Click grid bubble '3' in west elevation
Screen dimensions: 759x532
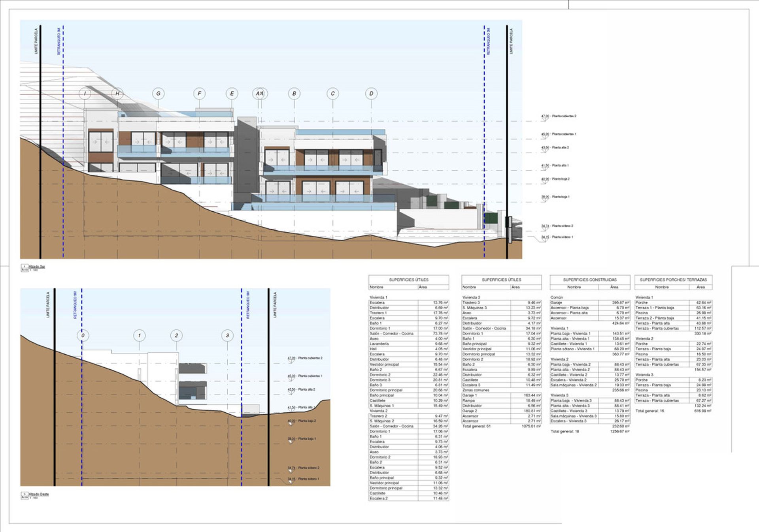[x=227, y=335]
